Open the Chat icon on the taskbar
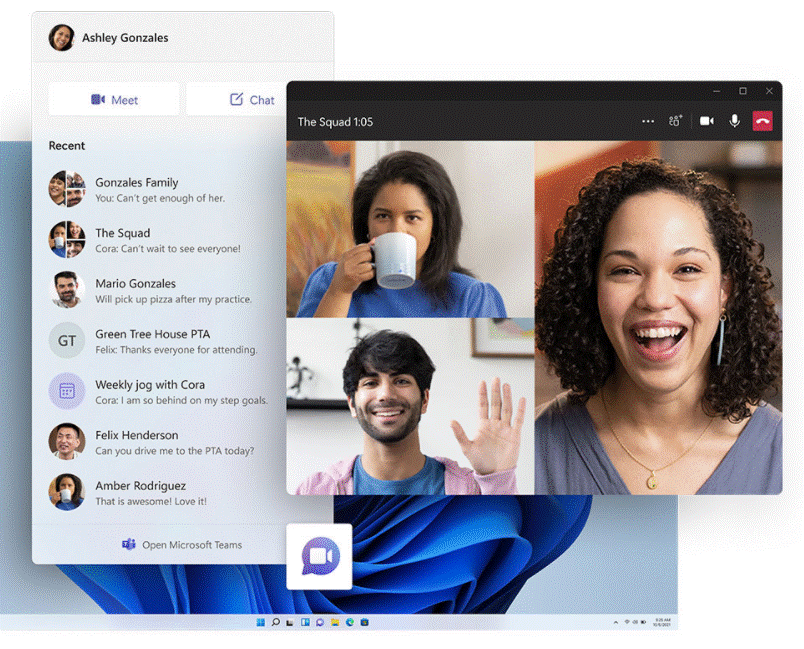This screenshot has height=649, width=804. click(320, 622)
